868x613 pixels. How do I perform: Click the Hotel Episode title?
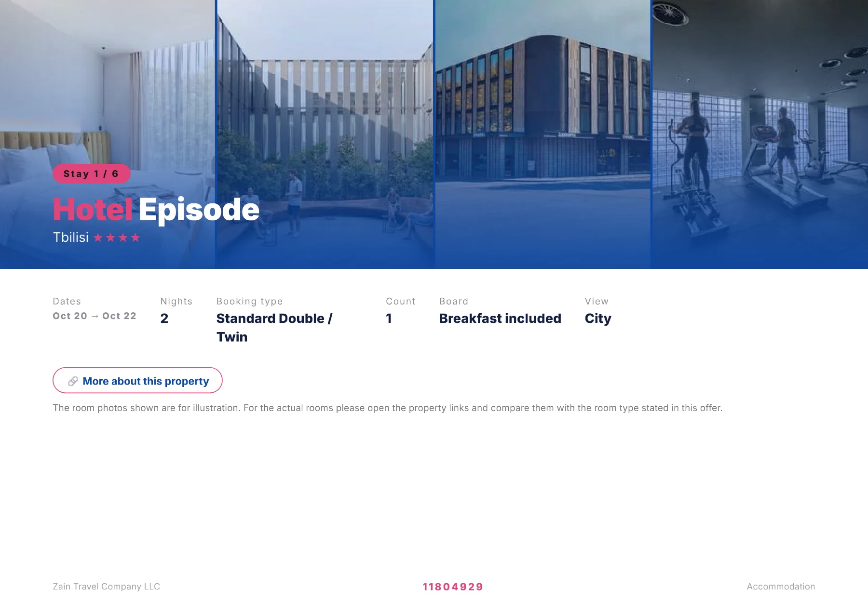[156, 210]
